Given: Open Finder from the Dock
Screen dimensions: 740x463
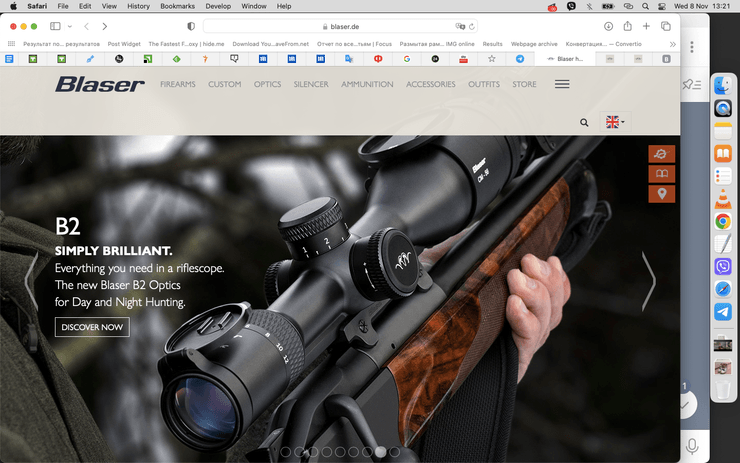Looking at the screenshot, I should pyautogui.click(x=723, y=85).
